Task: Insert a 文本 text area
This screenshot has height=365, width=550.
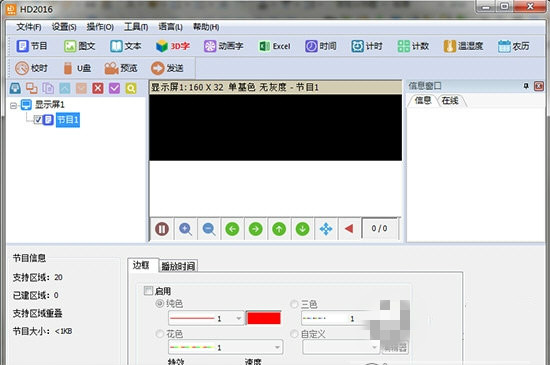Action: 125,46
